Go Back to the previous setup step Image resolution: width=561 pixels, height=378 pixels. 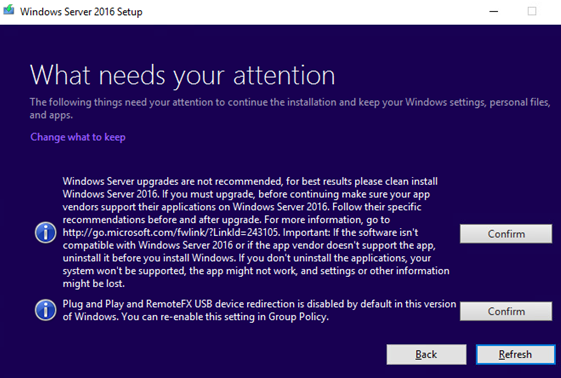pos(426,354)
